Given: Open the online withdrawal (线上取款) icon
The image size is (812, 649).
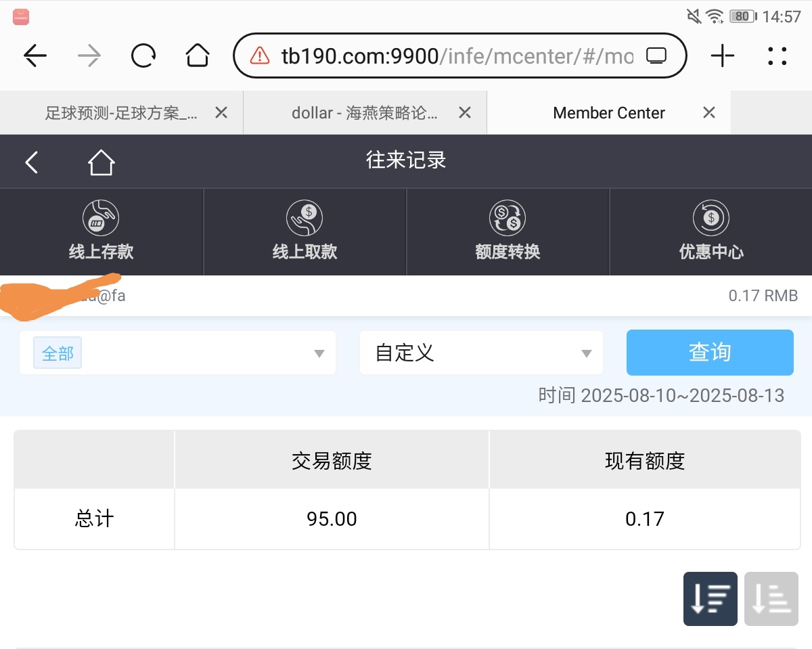Looking at the screenshot, I should (304, 218).
